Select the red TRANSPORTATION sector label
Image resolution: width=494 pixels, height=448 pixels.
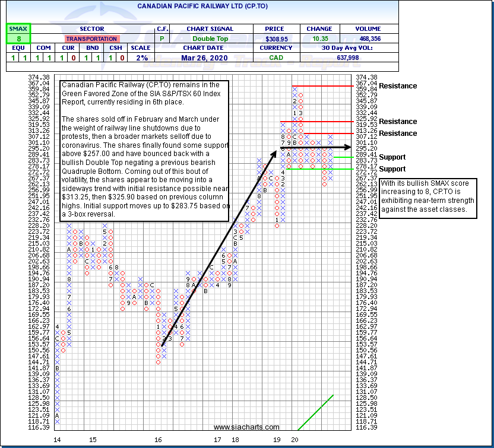tap(91, 39)
